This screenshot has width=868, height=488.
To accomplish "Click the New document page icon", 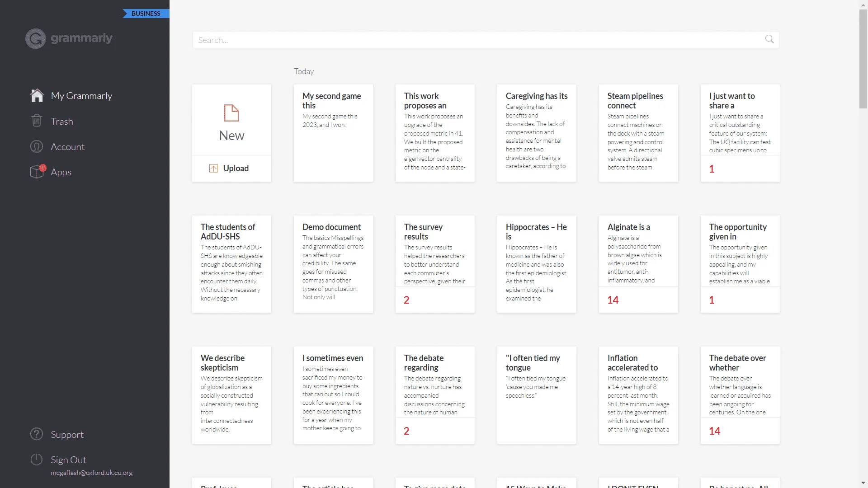I will click(x=231, y=113).
